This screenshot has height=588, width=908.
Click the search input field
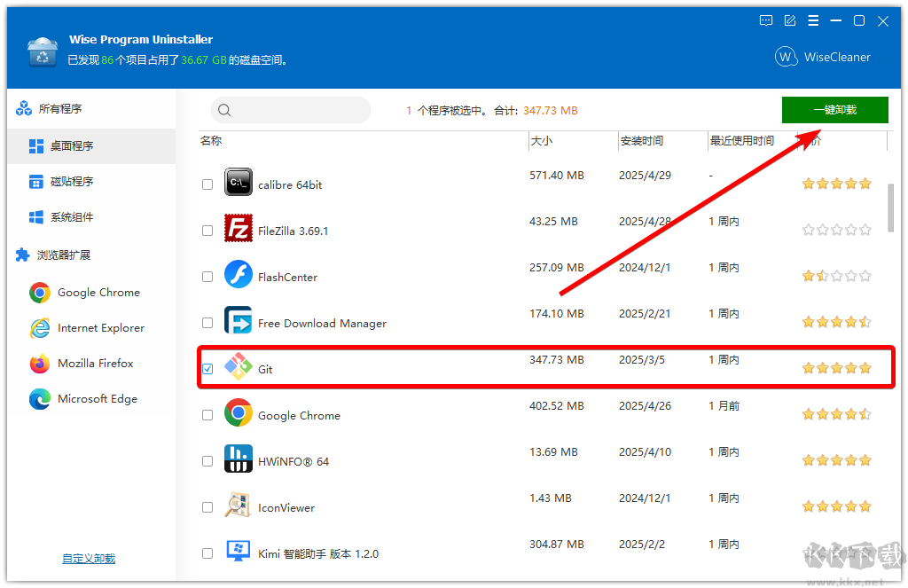(x=291, y=110)
